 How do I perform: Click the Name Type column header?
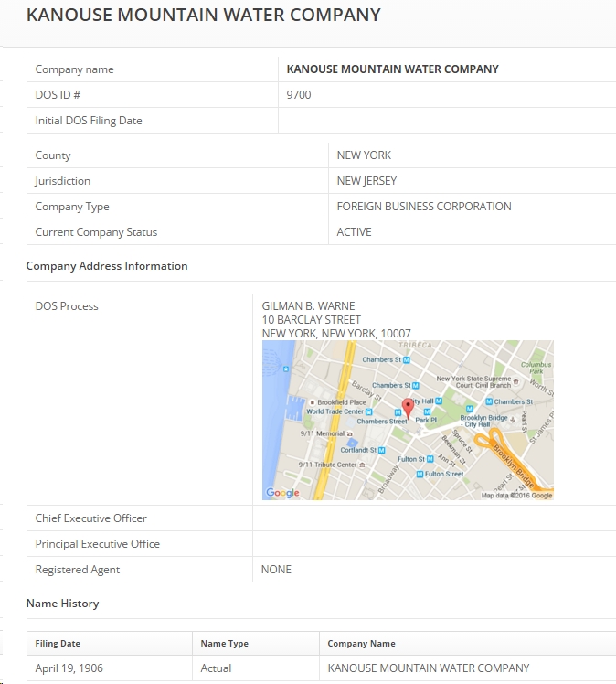click(224, 644)
